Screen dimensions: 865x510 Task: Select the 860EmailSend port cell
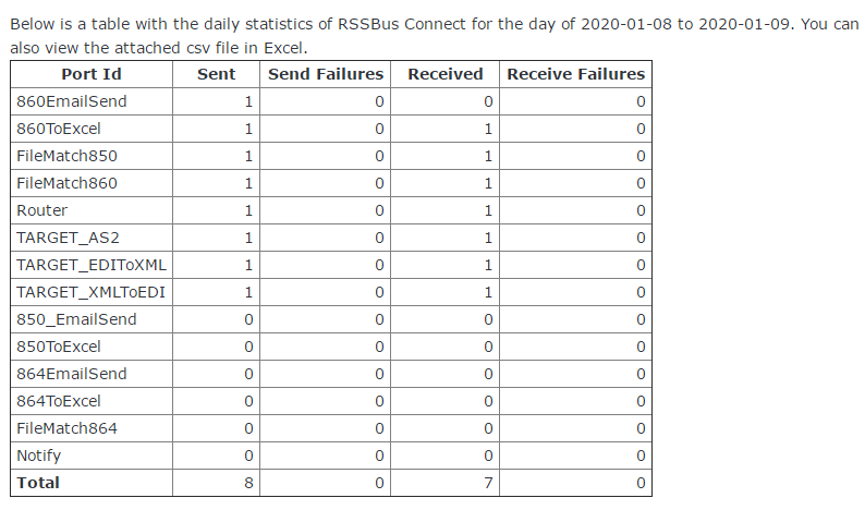92,102
